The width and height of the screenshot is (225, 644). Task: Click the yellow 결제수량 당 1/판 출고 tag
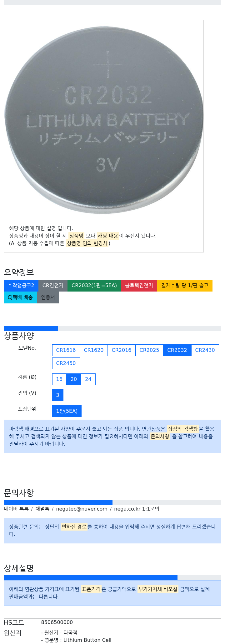coord(185,286)
